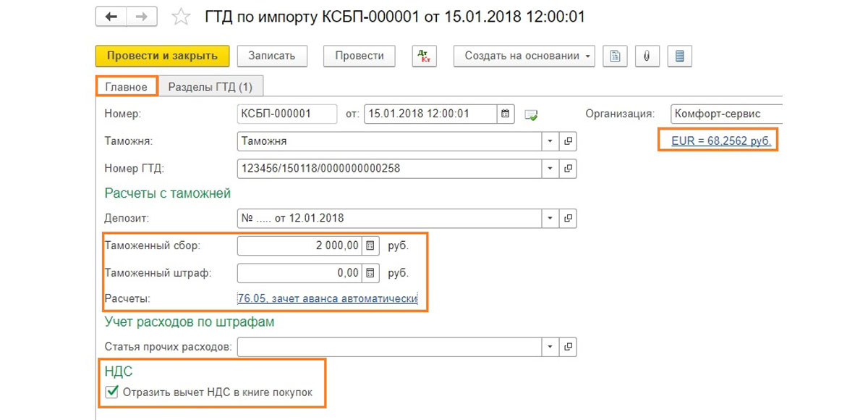
Task: Add document to favorites with star
Action: click(181, 17)
